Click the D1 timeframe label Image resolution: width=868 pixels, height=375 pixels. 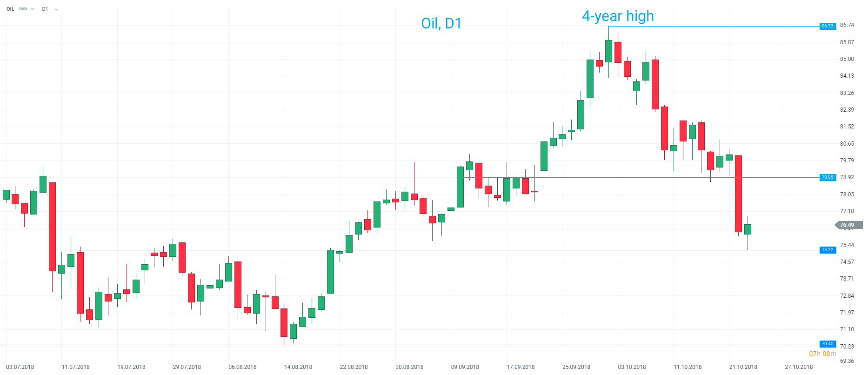point(45,9)
